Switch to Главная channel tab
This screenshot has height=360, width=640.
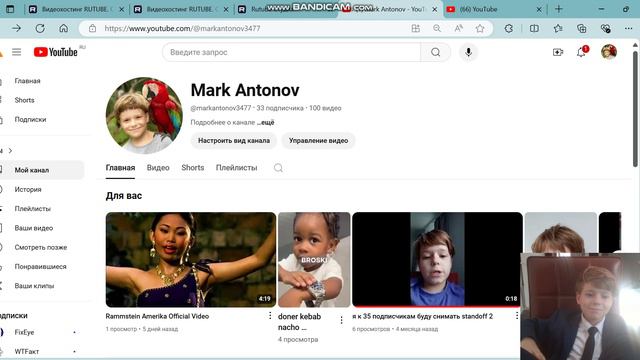[x=120, y=168]
